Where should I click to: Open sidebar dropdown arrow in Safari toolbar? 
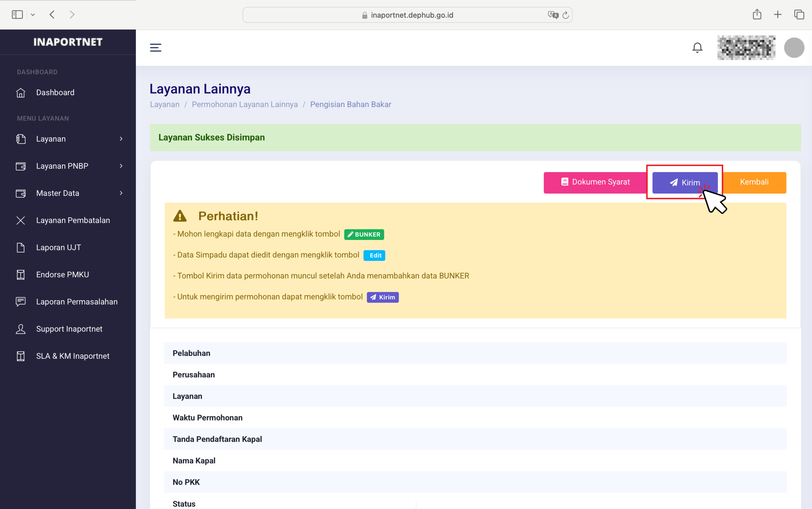coord(33,15)
